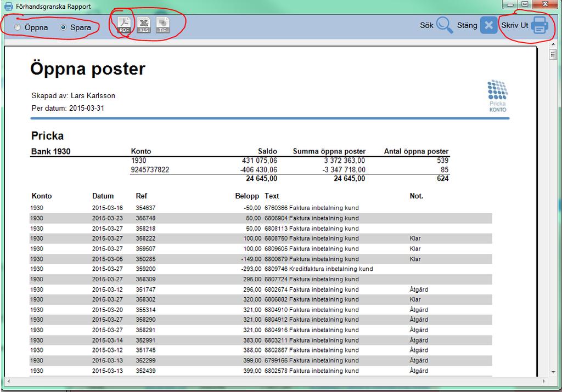
Task: Click saldo value 431 075,06
Action: click(260, 161)
